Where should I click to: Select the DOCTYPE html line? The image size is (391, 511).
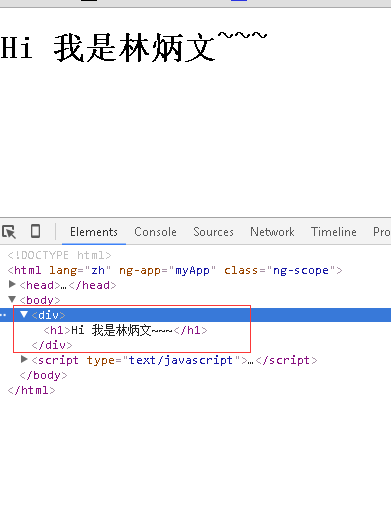tap(59, 255)
